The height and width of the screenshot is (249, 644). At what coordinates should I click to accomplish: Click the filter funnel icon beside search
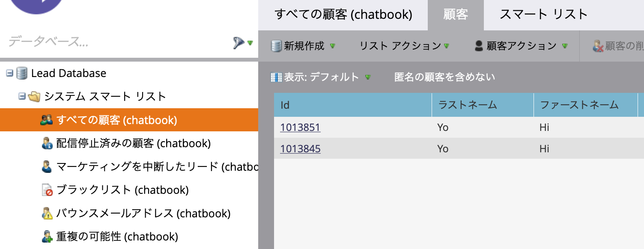coord(239,42)
